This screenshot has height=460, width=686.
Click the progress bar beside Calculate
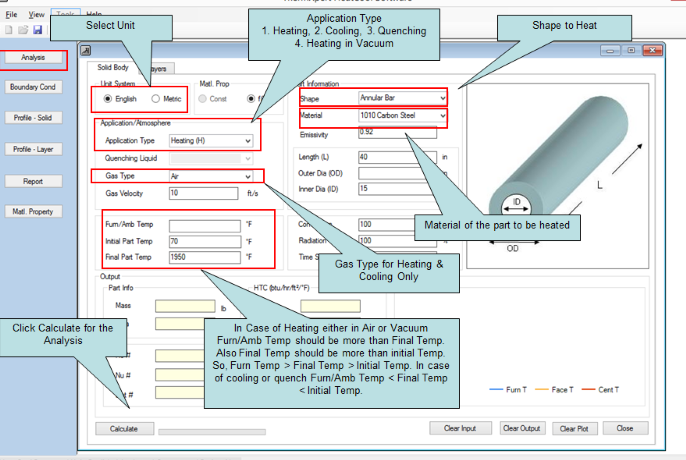[x=212, y=432]
